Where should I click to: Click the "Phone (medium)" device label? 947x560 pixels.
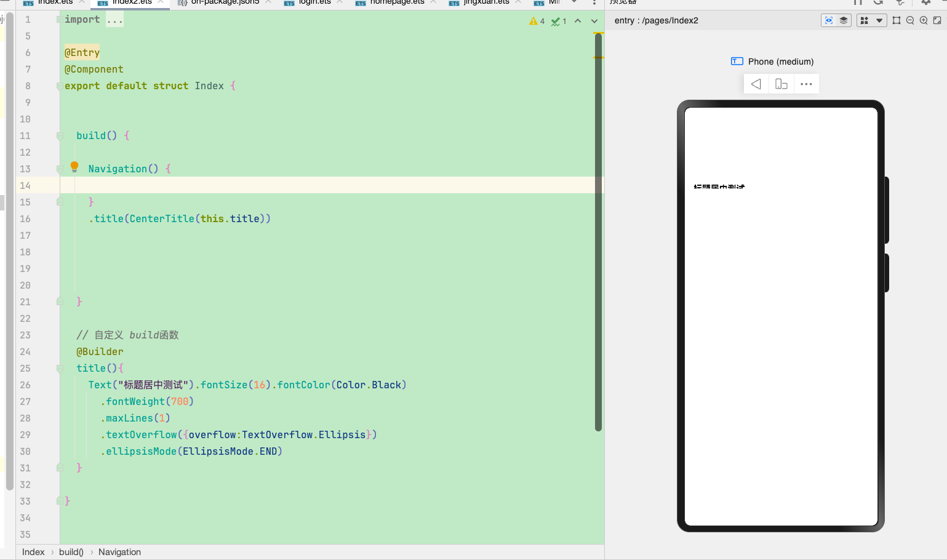[x=781, y=62]
